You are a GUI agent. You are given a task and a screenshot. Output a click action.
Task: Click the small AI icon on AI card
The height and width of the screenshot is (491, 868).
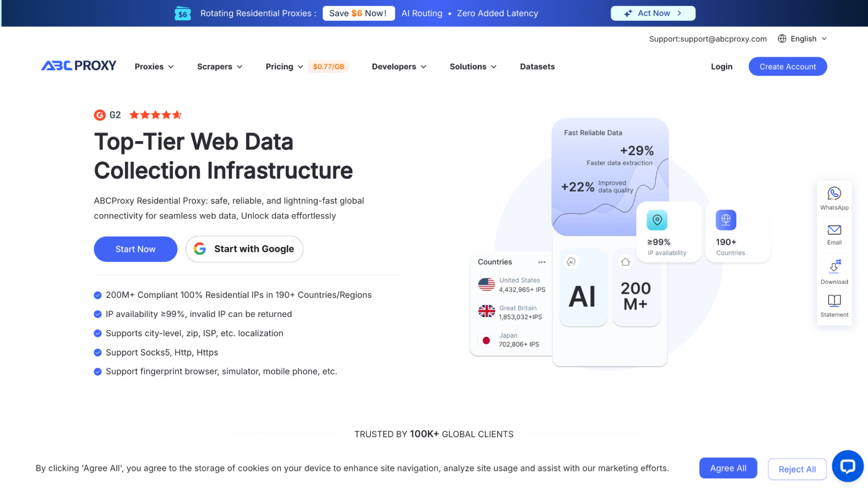(571, 262)
